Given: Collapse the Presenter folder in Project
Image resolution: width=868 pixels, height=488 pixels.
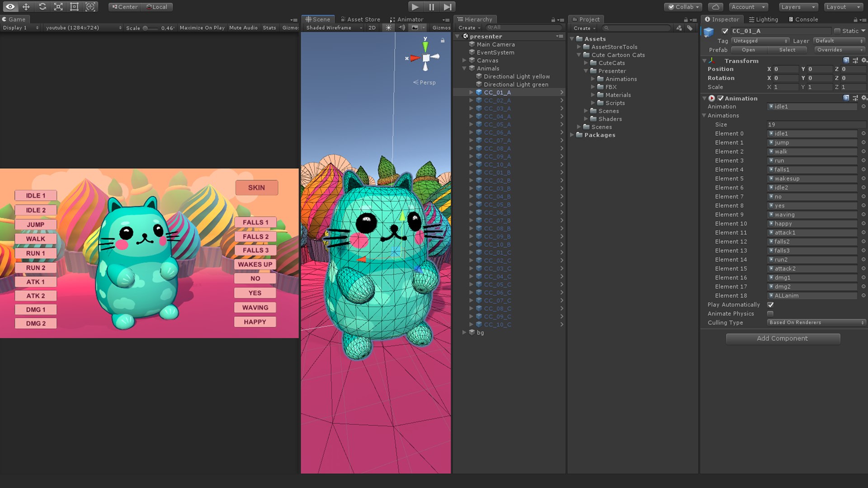Looking at the screenshot, I should tap(586, 71).
